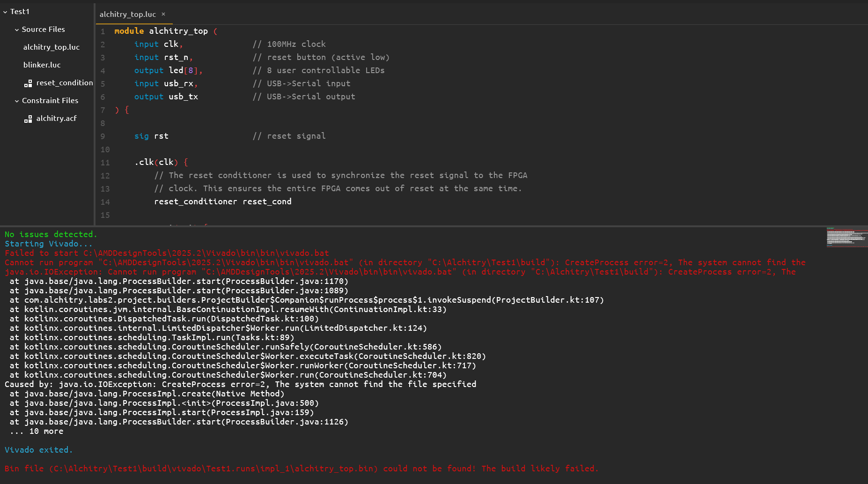Screen dimensions: 868x484
Task: Close the alchitry_top.luc tab
Action: (163, 15)
